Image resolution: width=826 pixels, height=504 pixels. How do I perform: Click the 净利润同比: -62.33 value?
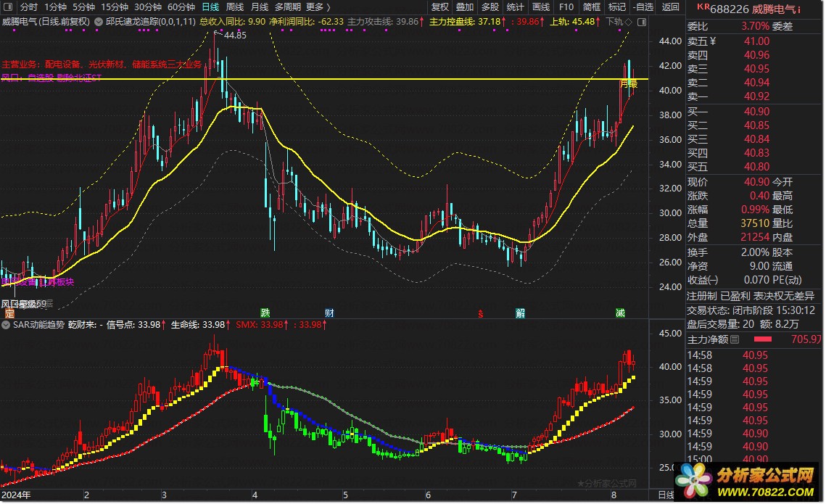[306, 22]
